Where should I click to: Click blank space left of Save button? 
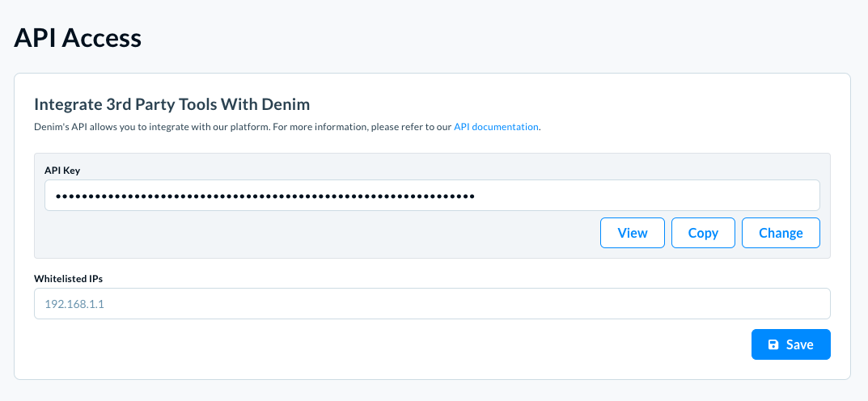click(x=387, y=344)
